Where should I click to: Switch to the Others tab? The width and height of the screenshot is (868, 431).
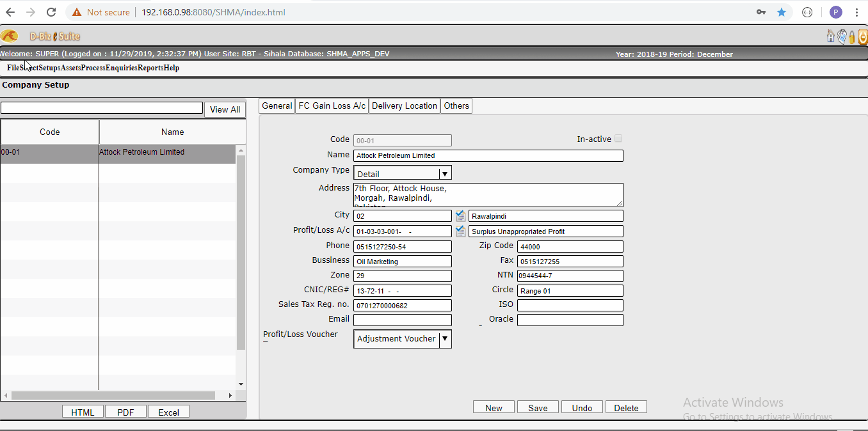tap(456, 106)
